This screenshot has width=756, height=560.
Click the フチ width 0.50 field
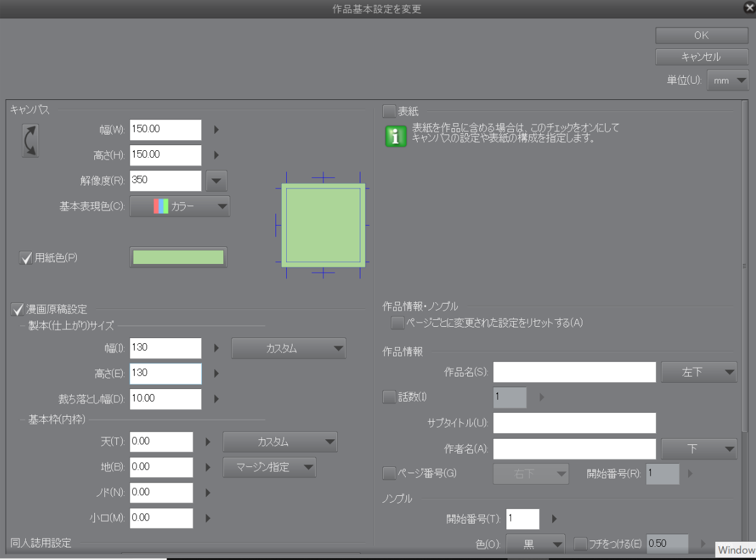667,544
